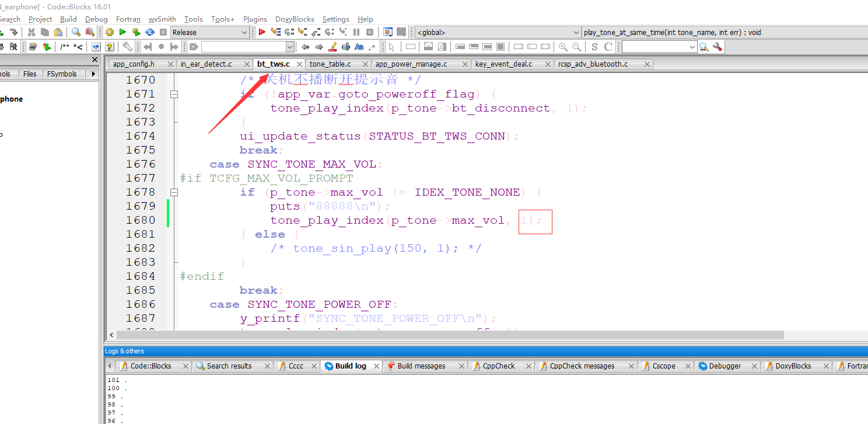This screenshot has width=868, height=424.
Task: Click the zoom in magnifier icon
Action: [563, 47]
